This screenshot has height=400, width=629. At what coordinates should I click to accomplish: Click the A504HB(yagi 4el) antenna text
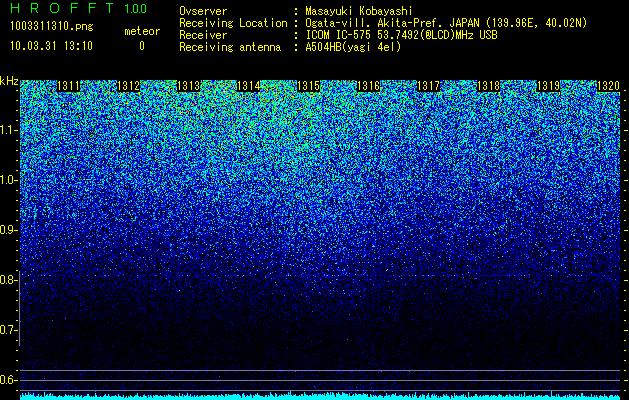353,47
